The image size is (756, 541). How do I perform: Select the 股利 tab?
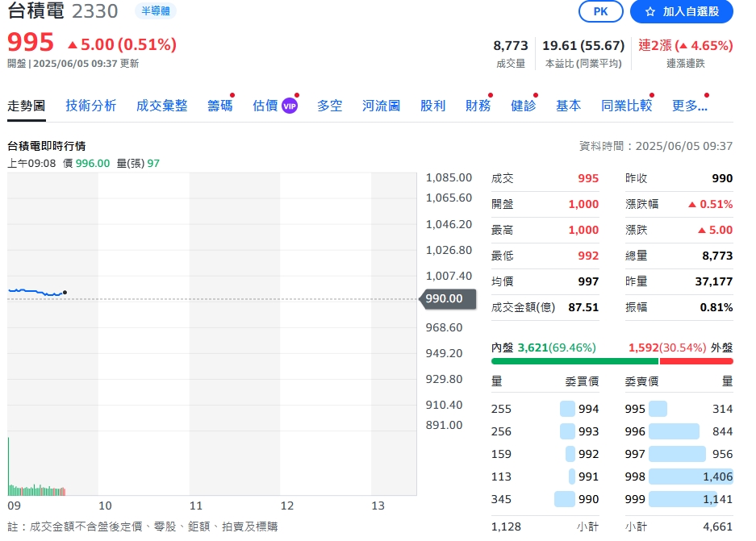(432, 106)
